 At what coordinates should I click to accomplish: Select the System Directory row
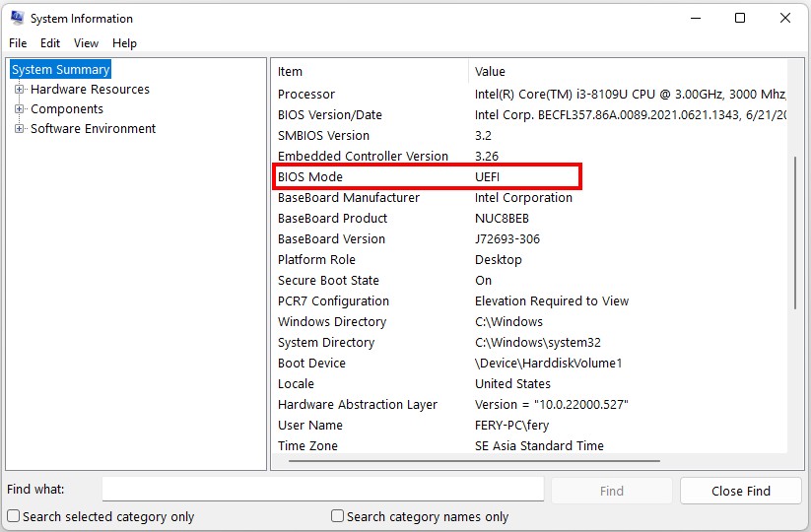click(529, 342)
